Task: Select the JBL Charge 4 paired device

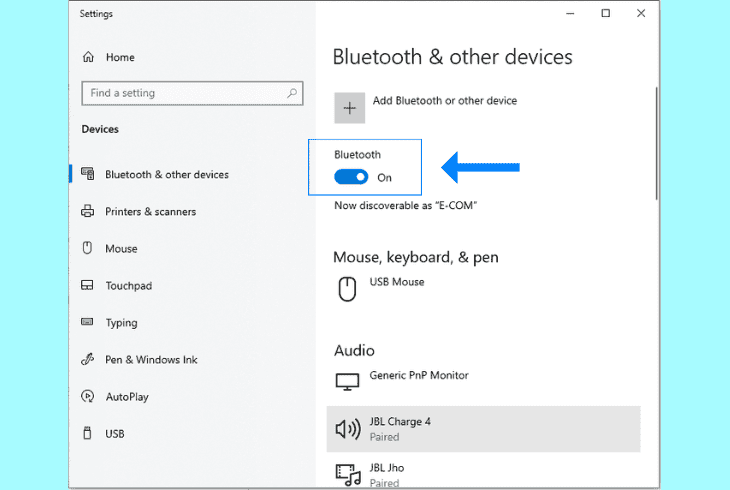Action: pos(483,429)
